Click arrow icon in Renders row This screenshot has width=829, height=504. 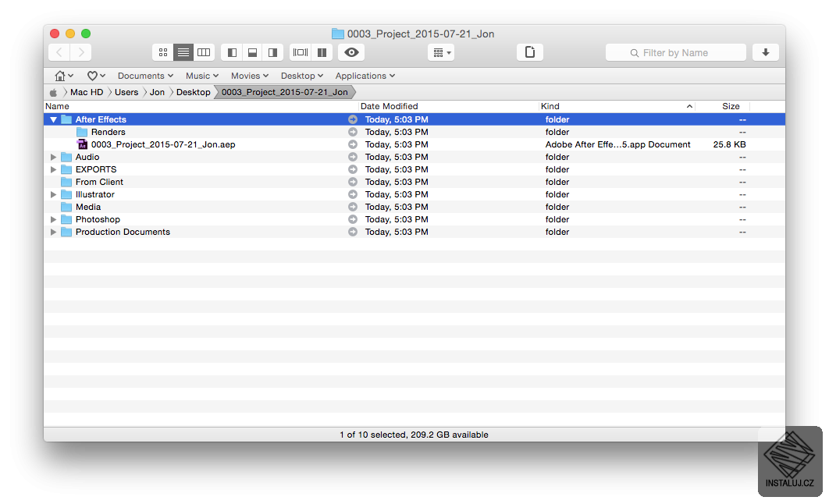tap(353, 132)
